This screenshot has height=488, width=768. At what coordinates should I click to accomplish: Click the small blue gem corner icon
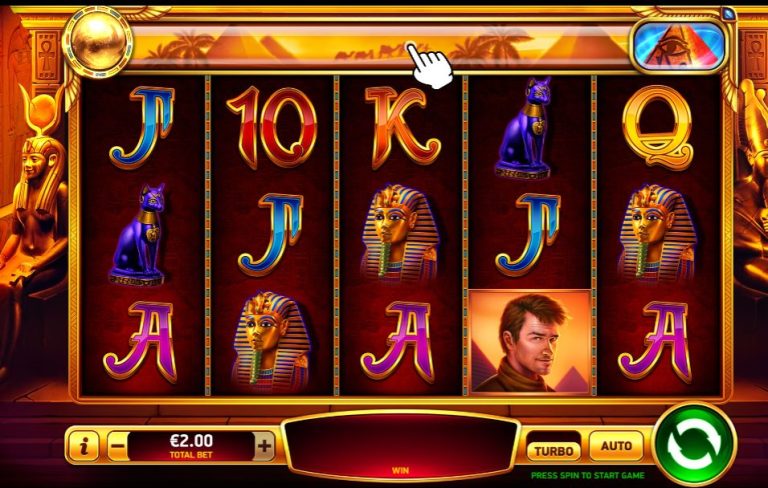tap(729, 14)
